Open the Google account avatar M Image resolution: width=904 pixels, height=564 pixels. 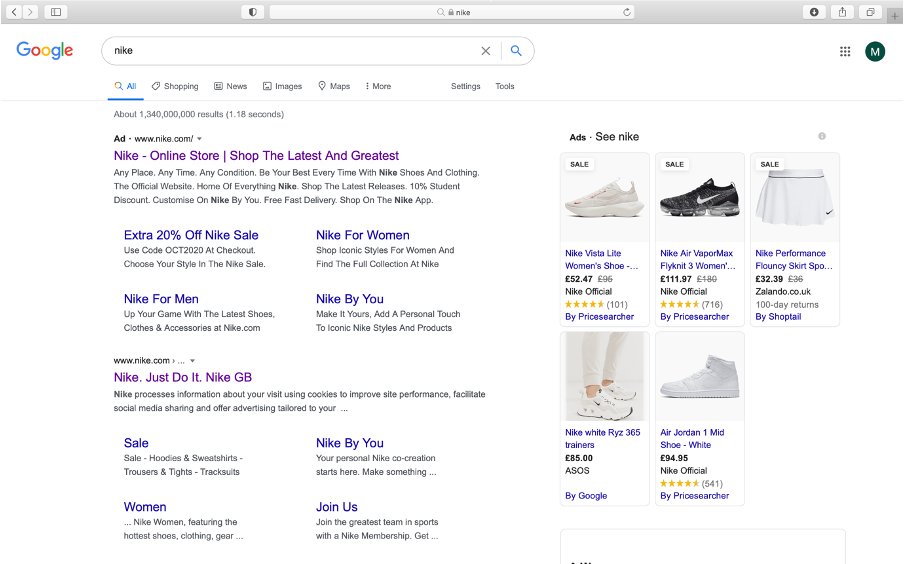pos(875,51)
